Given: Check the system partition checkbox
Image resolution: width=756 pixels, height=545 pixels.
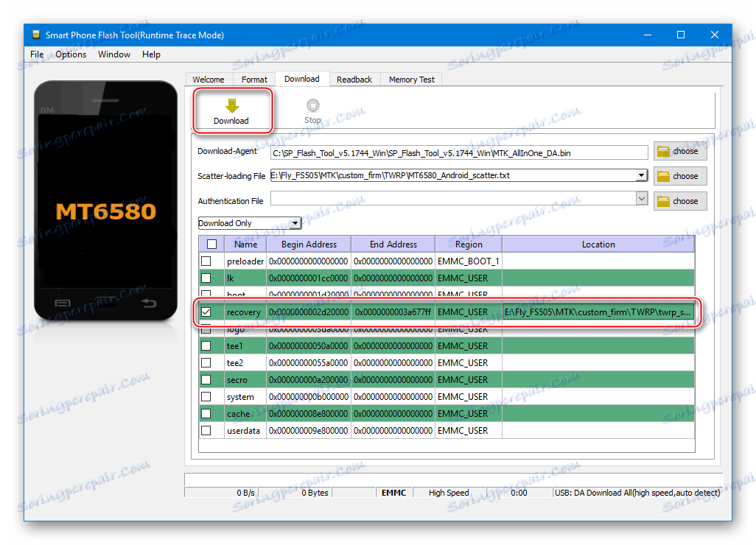Looking at the screenshot, I should [206, 396].
